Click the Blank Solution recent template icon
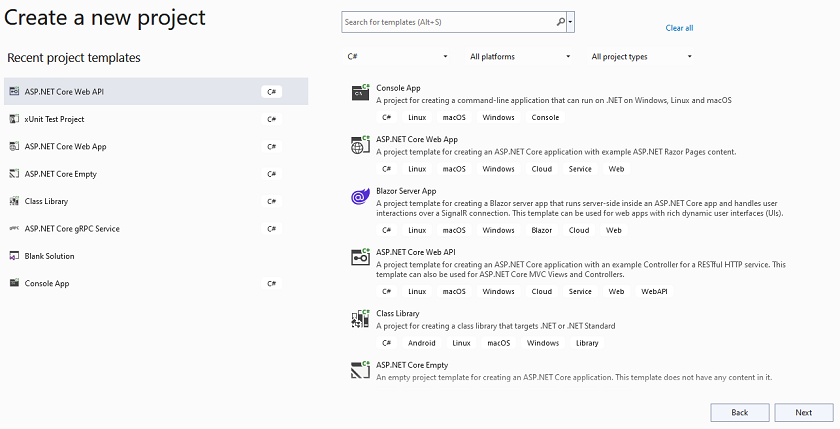The image size is (840, 429). coord(14,256)
